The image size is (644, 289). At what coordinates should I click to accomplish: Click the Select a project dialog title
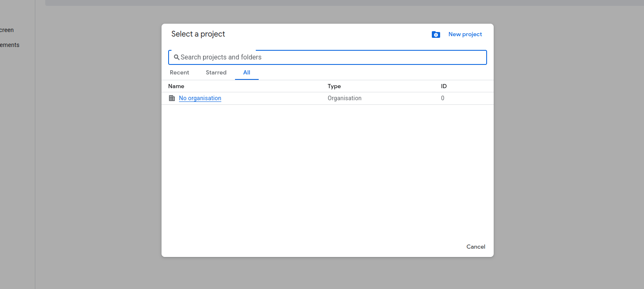[198, 34]
